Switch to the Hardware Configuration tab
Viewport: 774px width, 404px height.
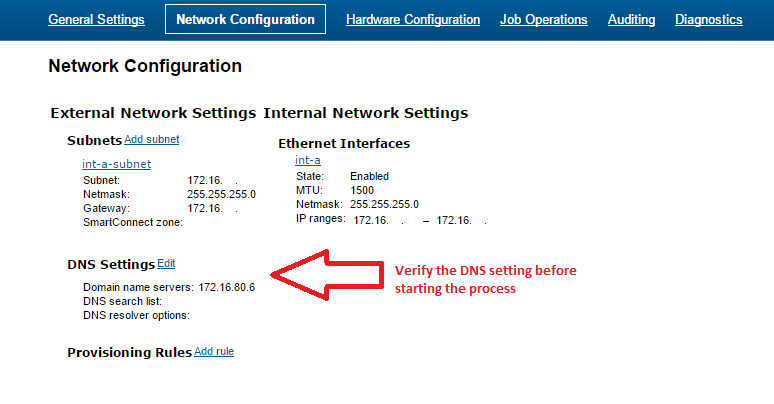coord(413,19)
